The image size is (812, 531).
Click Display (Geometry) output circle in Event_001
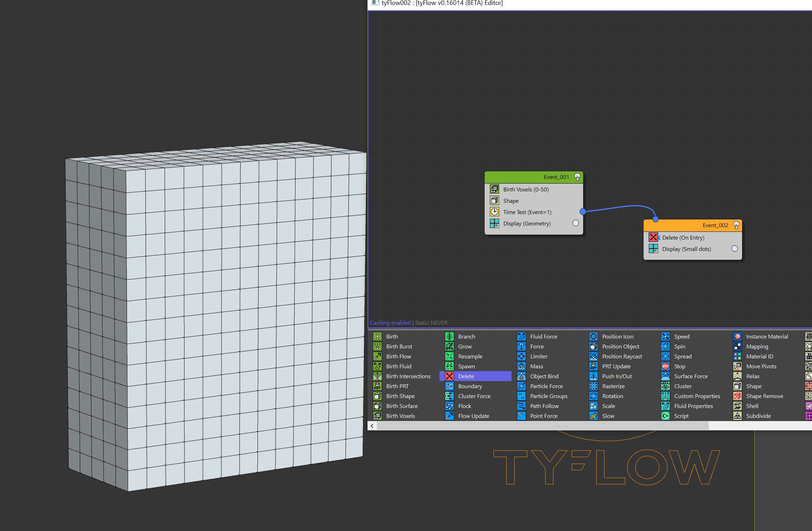[576, 223]
